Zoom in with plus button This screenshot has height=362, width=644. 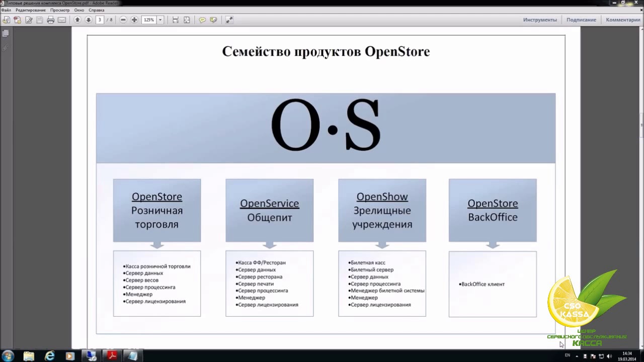click(x=134, y=20)
